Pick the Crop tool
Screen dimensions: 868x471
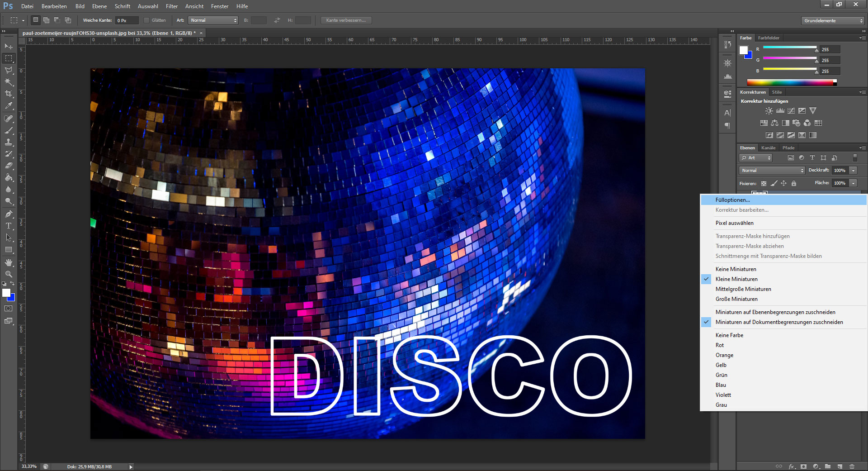point(9,94)
